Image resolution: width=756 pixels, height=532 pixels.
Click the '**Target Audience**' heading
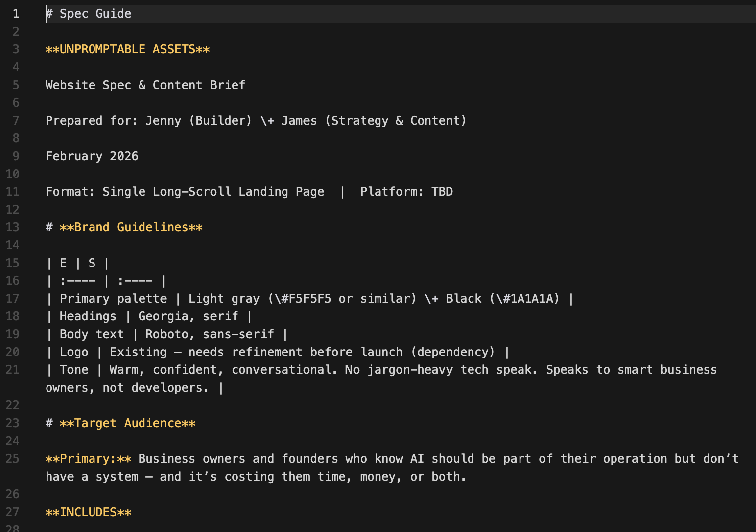pos(128,423)
